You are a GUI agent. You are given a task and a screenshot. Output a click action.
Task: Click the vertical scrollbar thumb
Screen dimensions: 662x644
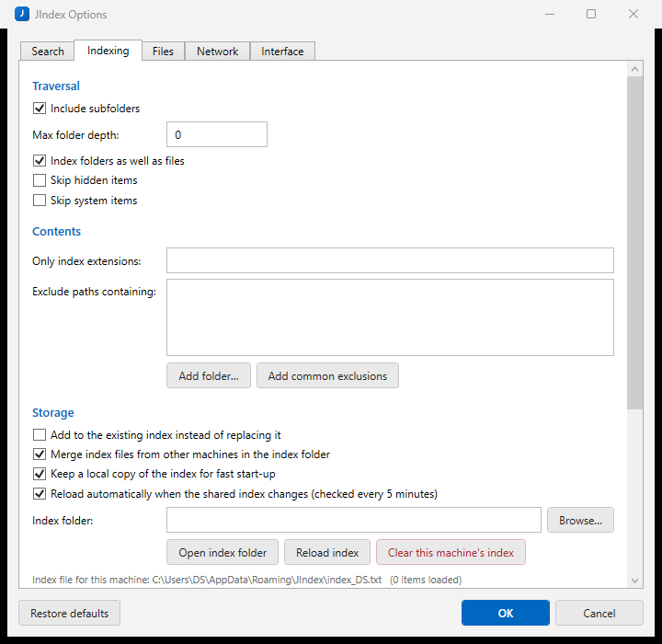[634, 243]
